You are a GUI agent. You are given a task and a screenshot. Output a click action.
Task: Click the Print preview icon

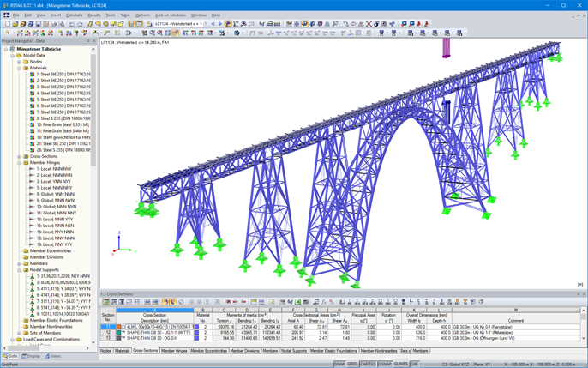pos(61,24)
